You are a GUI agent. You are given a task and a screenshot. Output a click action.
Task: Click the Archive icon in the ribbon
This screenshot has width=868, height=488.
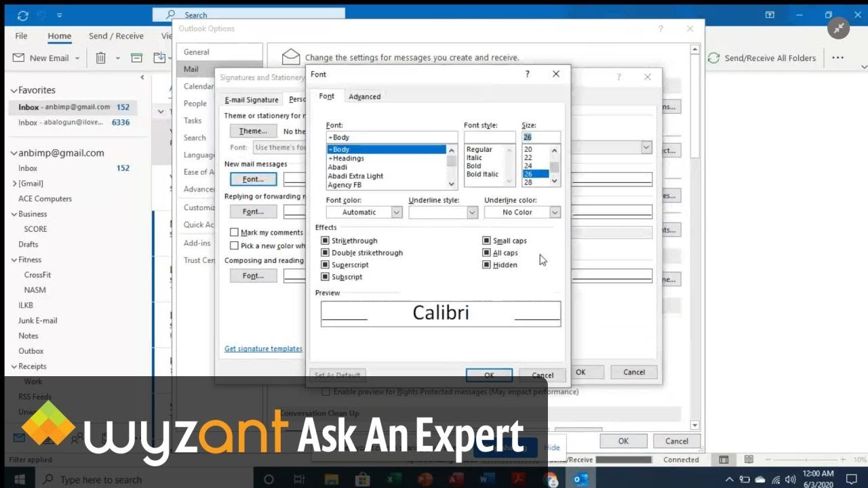[136, 58]
